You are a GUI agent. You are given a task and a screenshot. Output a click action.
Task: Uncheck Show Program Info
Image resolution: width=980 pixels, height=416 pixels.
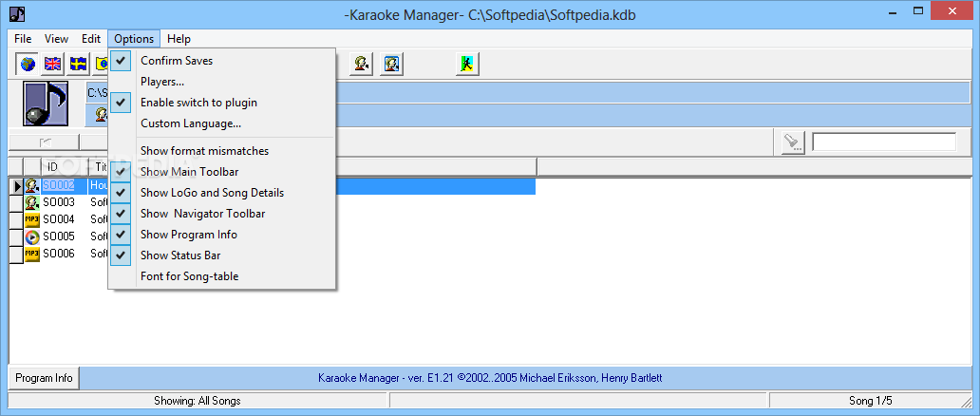pos(222,235)
